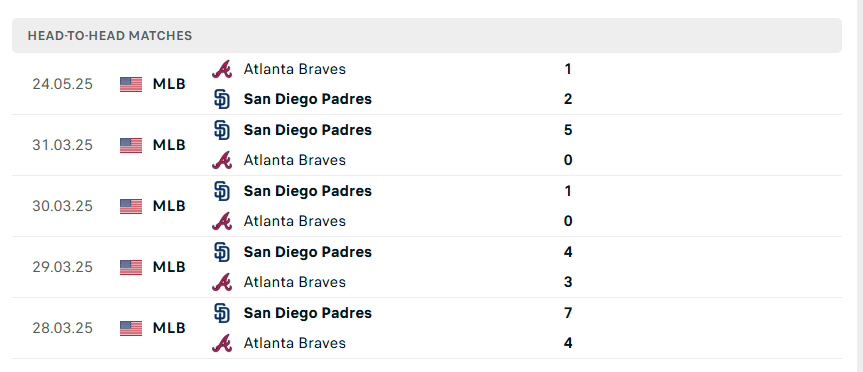The image size is (863, 372).
Task: Open the 24.05.25 match date
Action: [62, 84]
